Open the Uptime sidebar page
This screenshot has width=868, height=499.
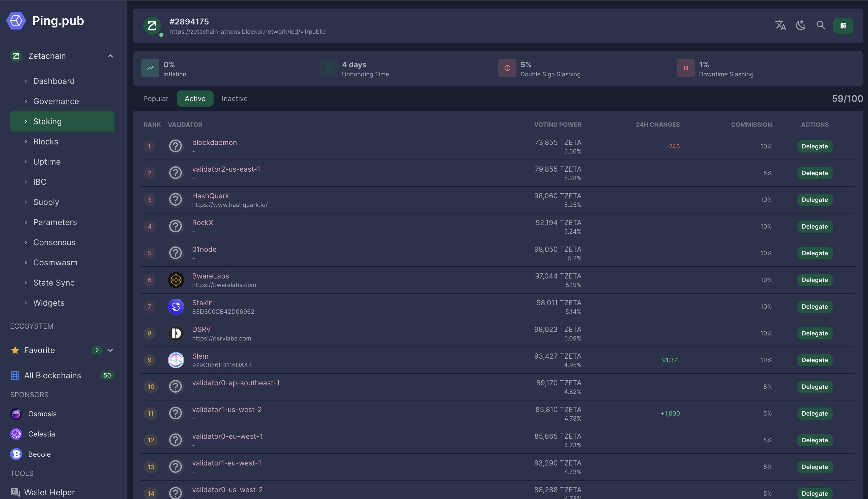click(x=47, y=162)
